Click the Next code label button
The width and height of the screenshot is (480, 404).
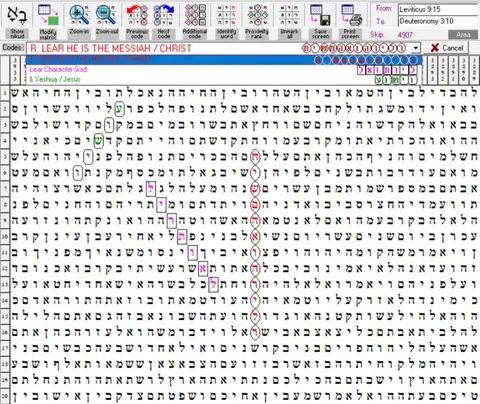164,34
